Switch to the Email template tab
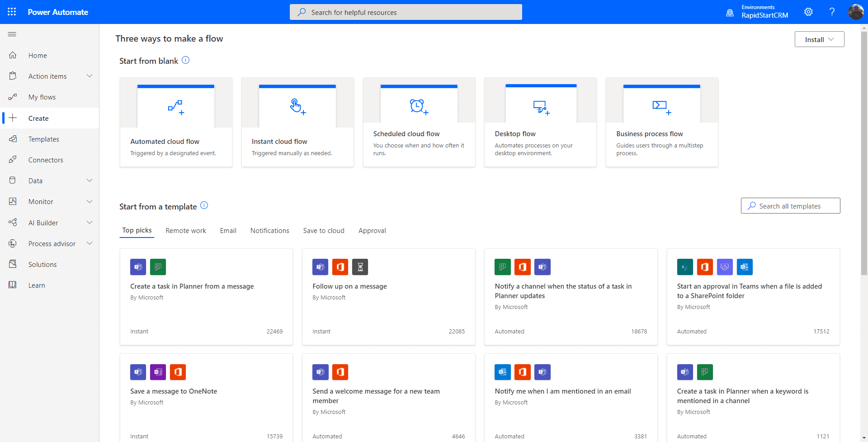 (228, 230)
